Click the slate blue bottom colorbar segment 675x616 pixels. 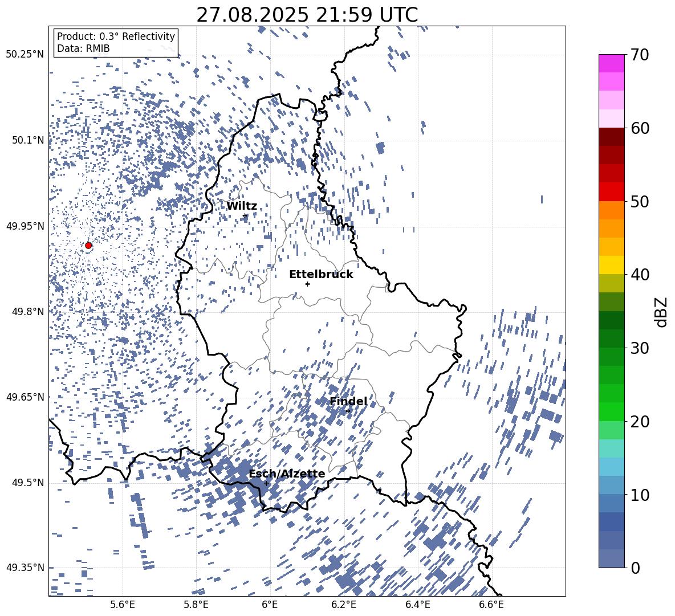[611, 558]
